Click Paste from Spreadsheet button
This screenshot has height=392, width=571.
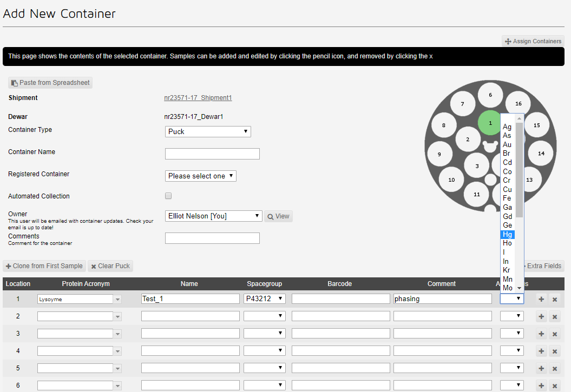tap(50, 83)
